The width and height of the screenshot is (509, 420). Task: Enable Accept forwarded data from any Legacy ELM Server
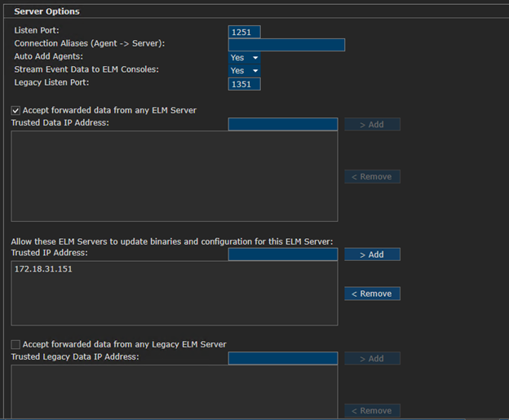coord(15,344)
